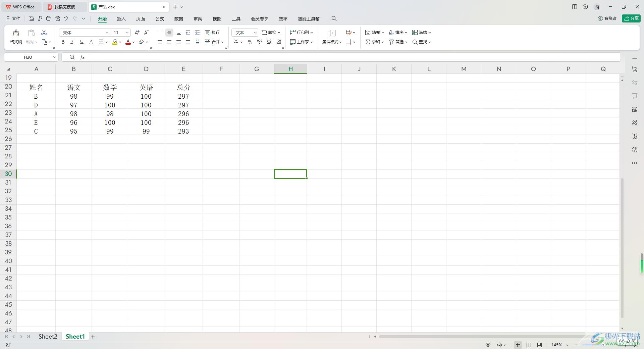Click the decrease decimal places icon
The height and width of the screenshot is (349, 644).
279,42
